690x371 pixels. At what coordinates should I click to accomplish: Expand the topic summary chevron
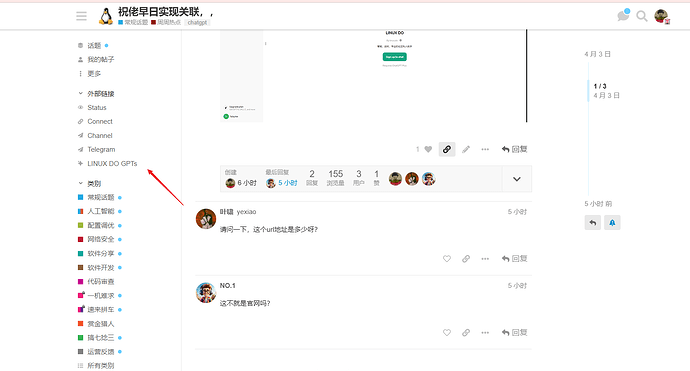(x=517, y=179)
